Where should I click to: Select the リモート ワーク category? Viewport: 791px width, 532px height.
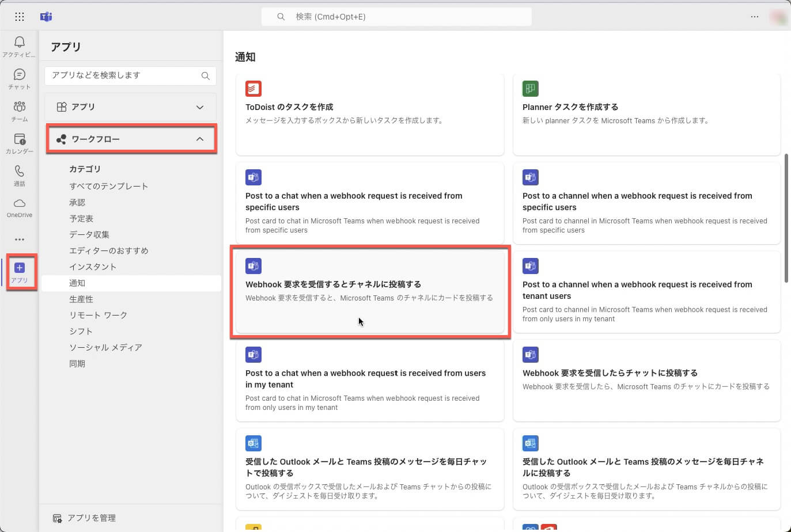pyautogui.click(x=99, y=315)
